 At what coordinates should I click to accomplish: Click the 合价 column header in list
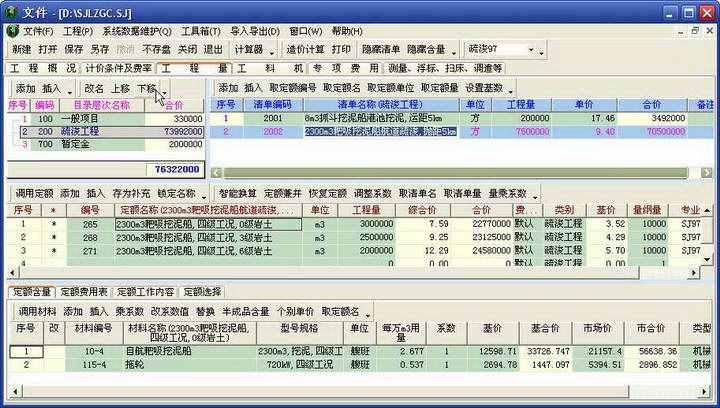pyautogui.click(x=652, y=105)
